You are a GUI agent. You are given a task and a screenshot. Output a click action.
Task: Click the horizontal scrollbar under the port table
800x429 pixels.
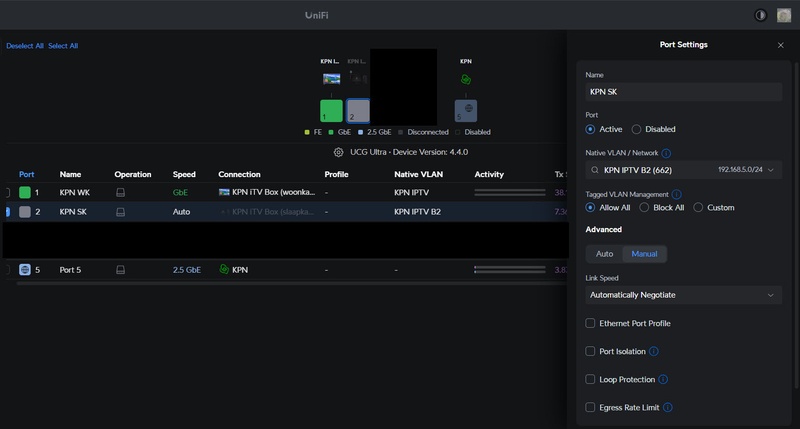(292, 284)
